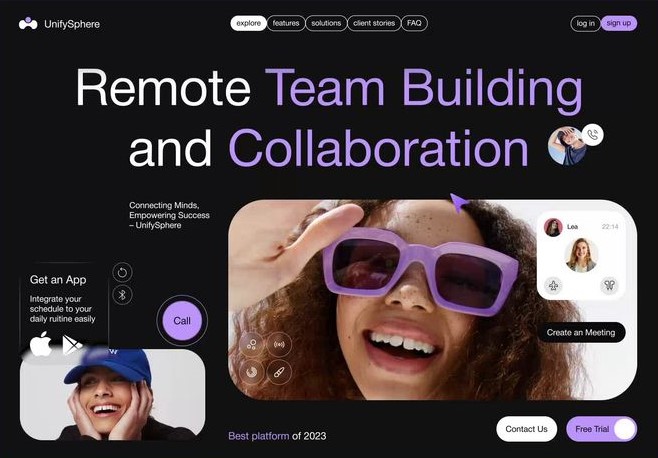Click the Get an App heading
Screen dimensions: 658x458
[x=58, y=280]
